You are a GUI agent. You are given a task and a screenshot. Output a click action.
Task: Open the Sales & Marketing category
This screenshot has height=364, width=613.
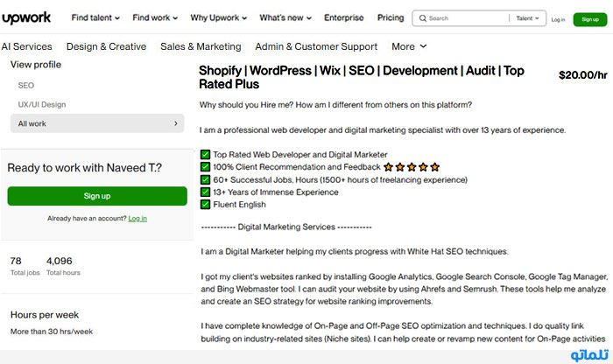coord(201,46)
